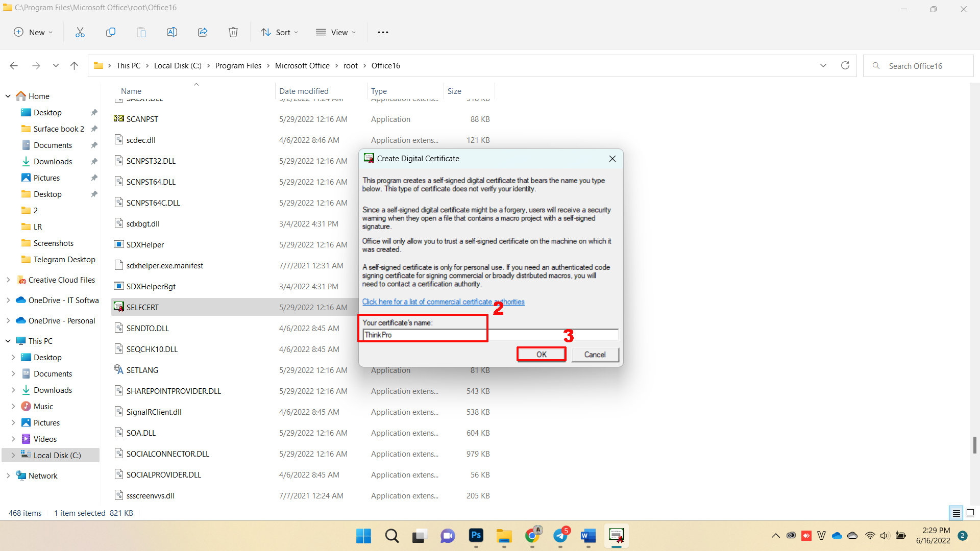The height and width of the screenshot is (551, 980).
Task: Click the Delete trash icon
Action: (x=233, y=32)
